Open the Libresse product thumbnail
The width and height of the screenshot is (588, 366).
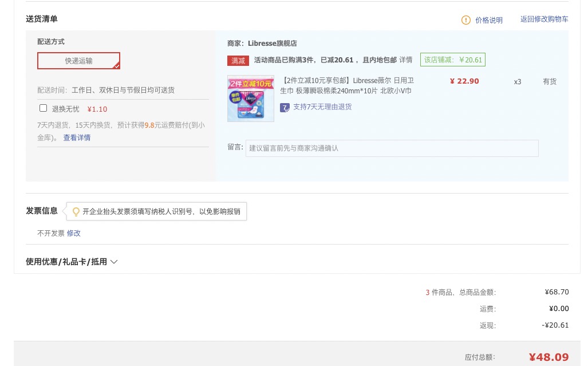coord(251,99)
